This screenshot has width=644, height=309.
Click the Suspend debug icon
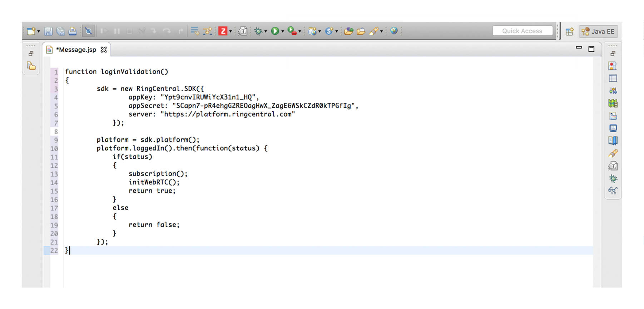117,31
